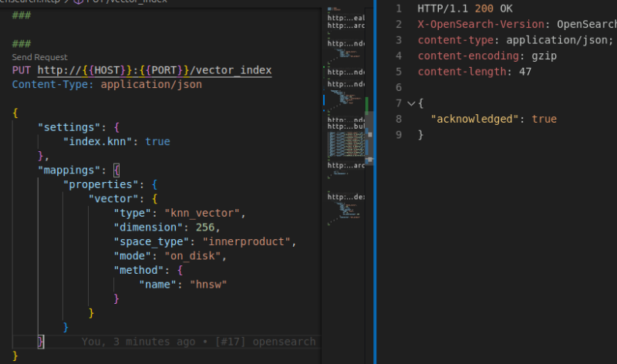Viewport: 617px width, 364px height.
Task: Click the "acknowledged" key in the response
Action: coord(474,119)
